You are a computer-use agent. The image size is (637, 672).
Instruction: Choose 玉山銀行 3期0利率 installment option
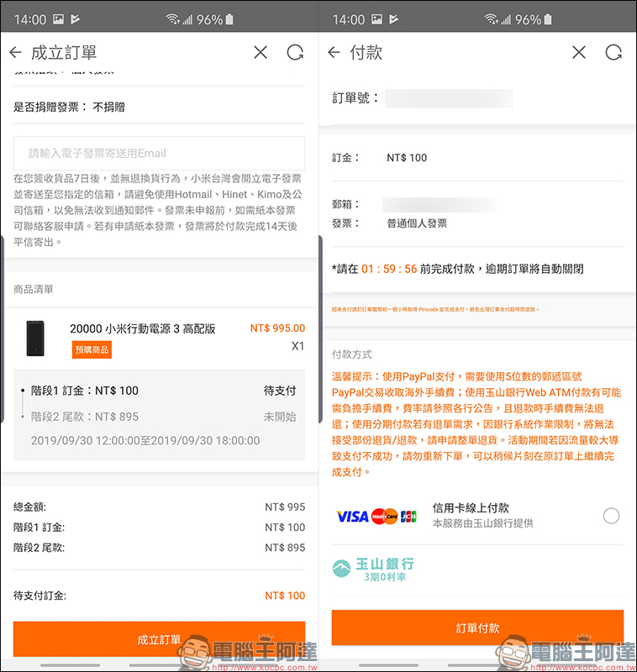click(x=373, y=570)
